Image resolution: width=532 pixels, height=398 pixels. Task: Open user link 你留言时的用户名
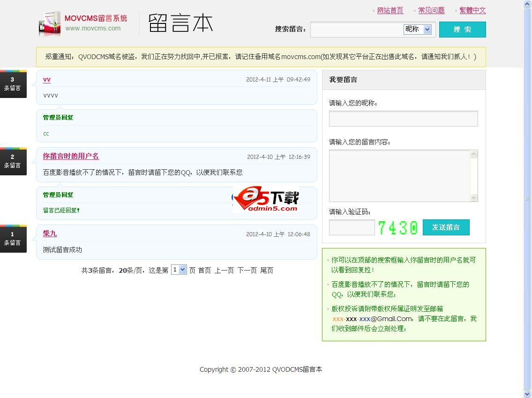pos(71,157)
